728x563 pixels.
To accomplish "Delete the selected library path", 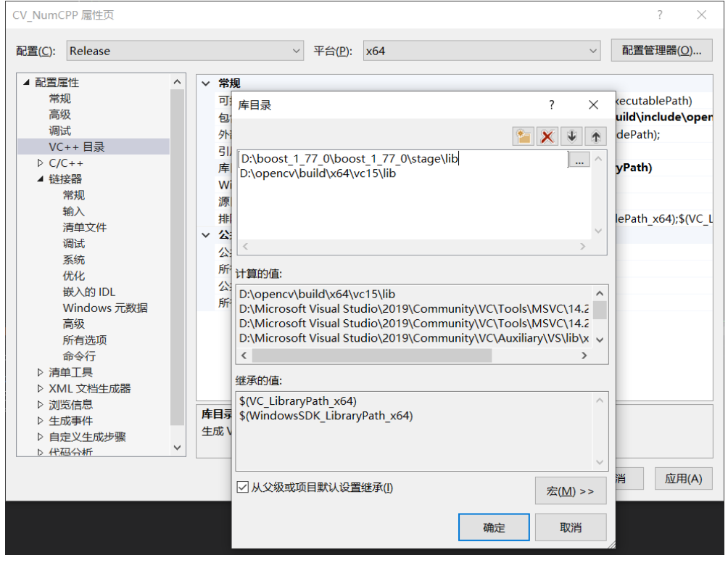I will click(547, 136).
